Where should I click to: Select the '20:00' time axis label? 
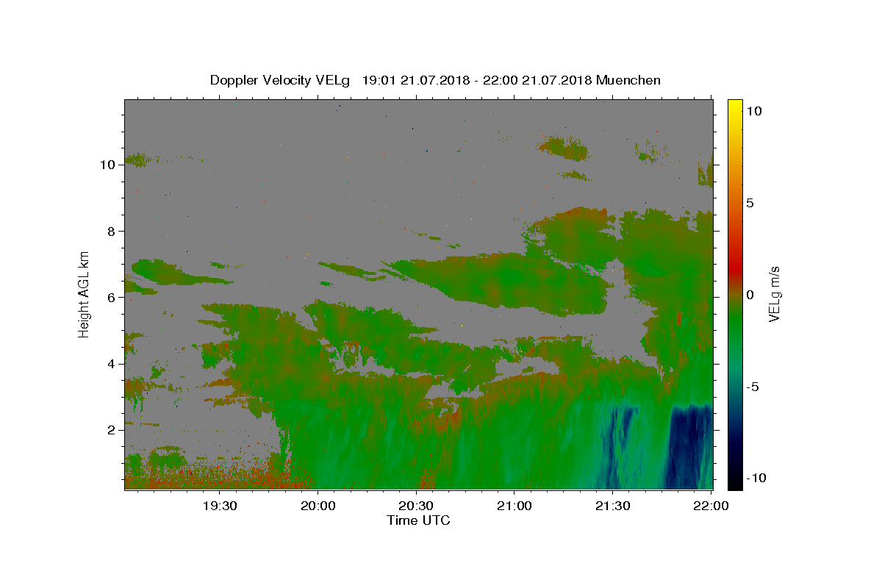click(x=318, y=506)
